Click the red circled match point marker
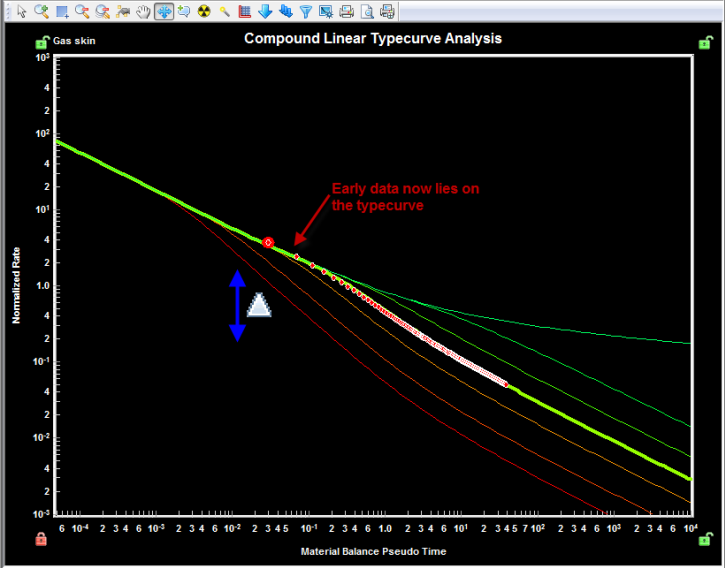This screenshot has width=725, height=568. [268, 242]
